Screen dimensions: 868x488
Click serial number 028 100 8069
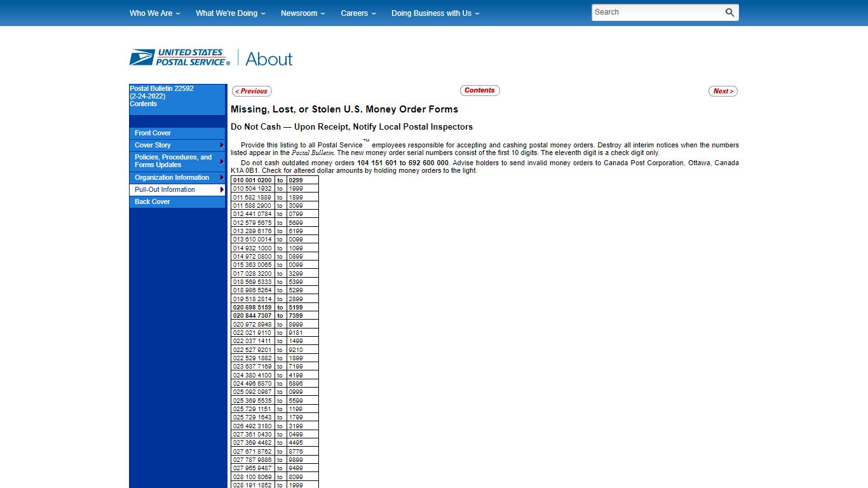tap(252, 477)
